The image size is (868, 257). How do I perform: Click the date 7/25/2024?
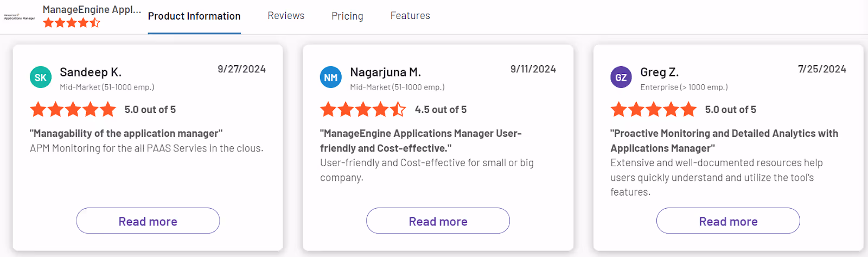(822, 69)
